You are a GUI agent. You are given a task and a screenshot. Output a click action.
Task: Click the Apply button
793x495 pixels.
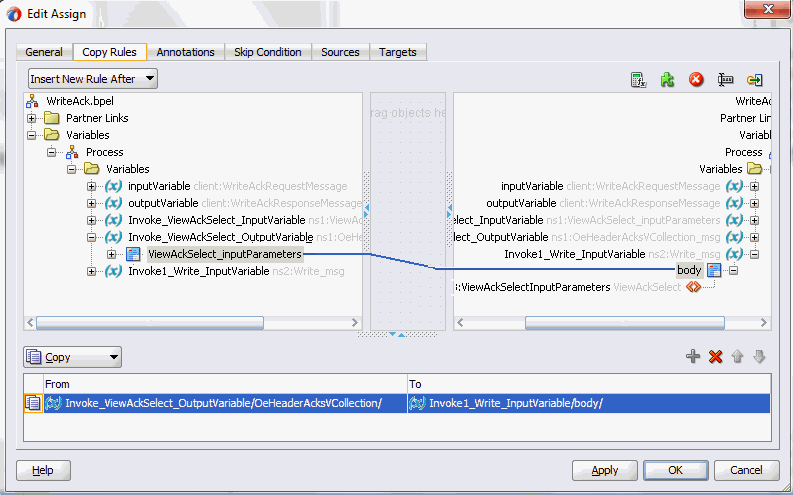(x=604, y=470)
